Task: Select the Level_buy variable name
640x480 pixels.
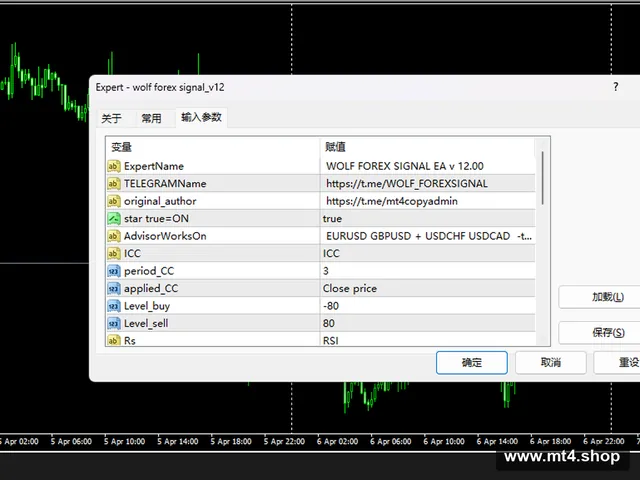Action: click(147, 306)
